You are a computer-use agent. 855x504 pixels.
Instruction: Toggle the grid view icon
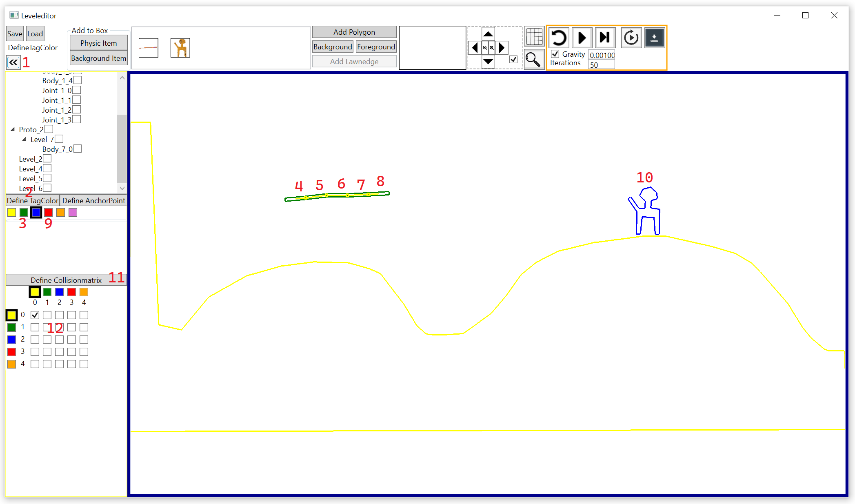[534, 37]
